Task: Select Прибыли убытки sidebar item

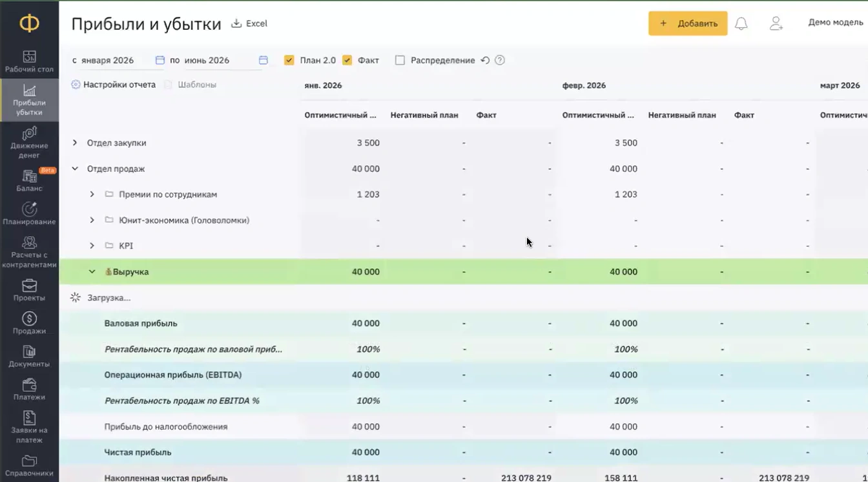Action: point(29,100)
